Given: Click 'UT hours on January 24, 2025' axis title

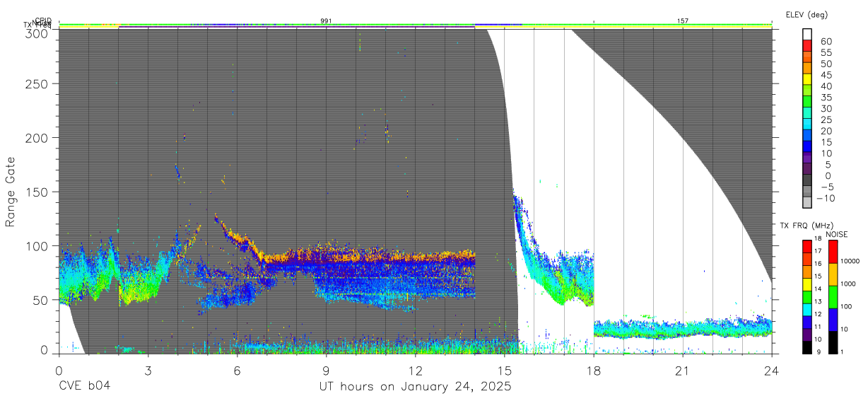Looking at the screenshot, I should [x=415, y=387].
